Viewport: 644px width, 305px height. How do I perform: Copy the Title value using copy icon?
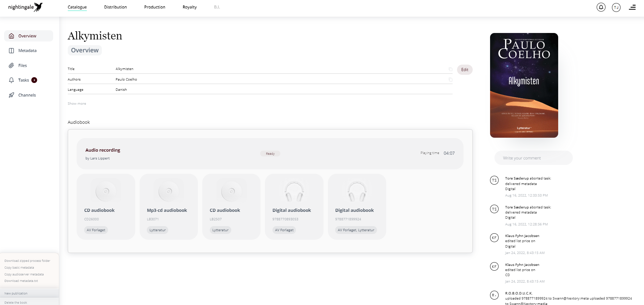click(451, 69)
